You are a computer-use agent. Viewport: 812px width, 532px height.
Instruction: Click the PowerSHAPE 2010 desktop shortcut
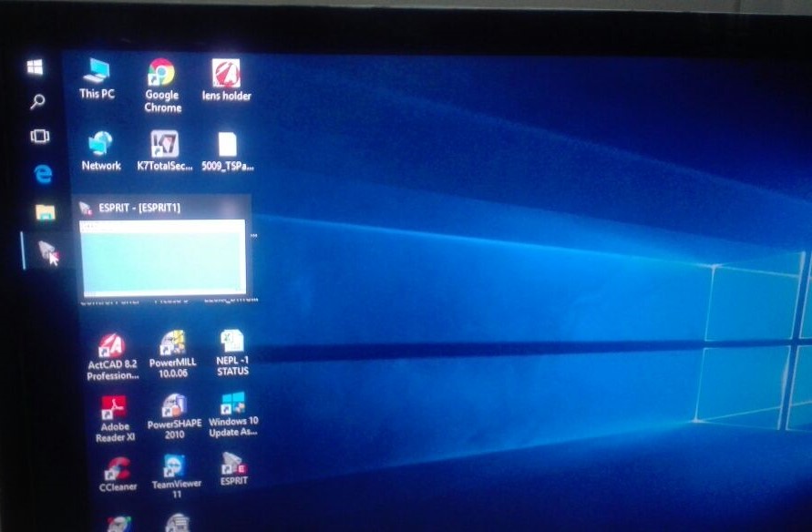[173, 405]
